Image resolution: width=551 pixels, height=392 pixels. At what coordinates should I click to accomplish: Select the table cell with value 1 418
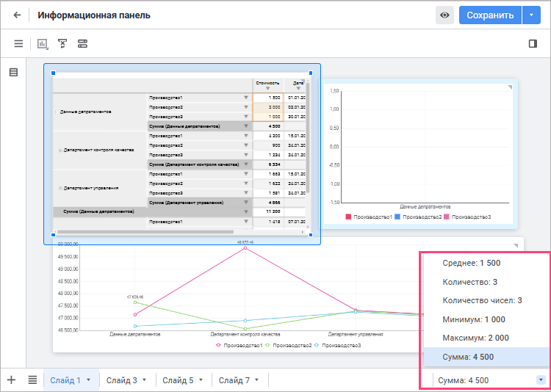pyautogui.click(x=267, y=222)
